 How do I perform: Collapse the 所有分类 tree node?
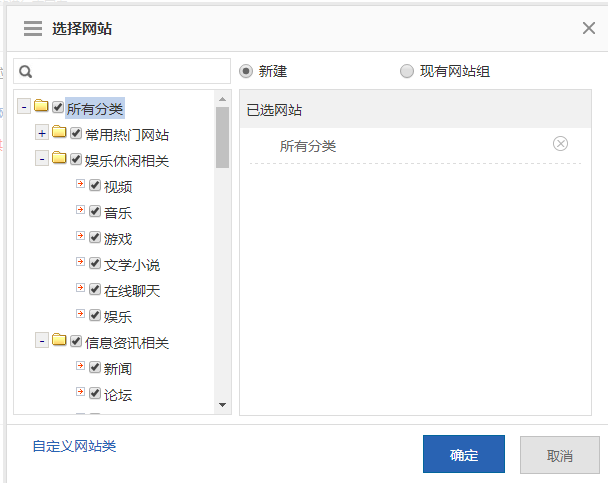click(24, 107)
